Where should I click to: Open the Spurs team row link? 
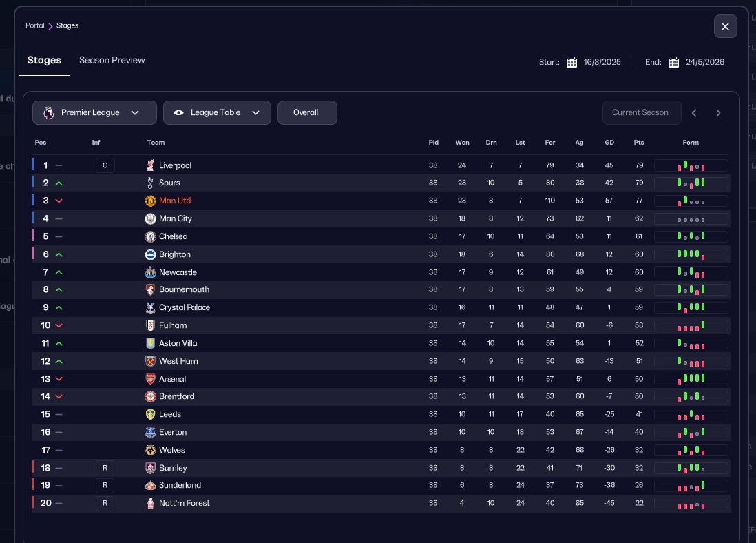click(169, 183)
